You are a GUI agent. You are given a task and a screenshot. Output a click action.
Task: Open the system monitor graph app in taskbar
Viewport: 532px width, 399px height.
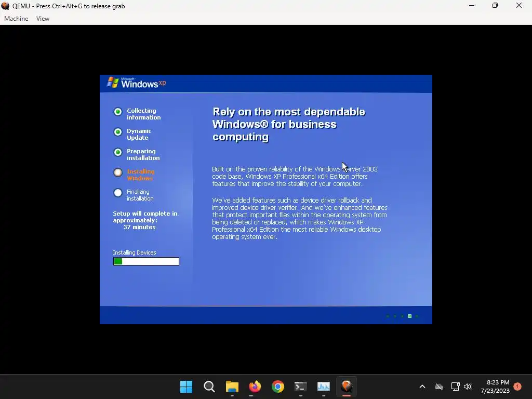[324, 387]
